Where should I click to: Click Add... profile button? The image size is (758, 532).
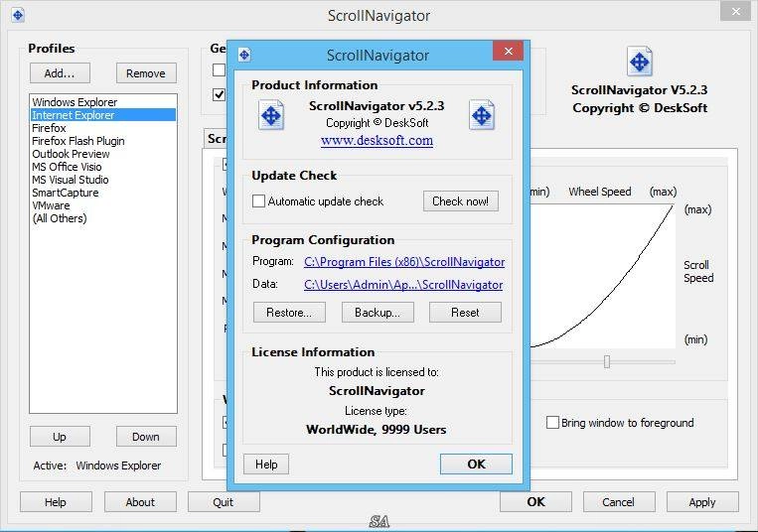tap(60, 73)
